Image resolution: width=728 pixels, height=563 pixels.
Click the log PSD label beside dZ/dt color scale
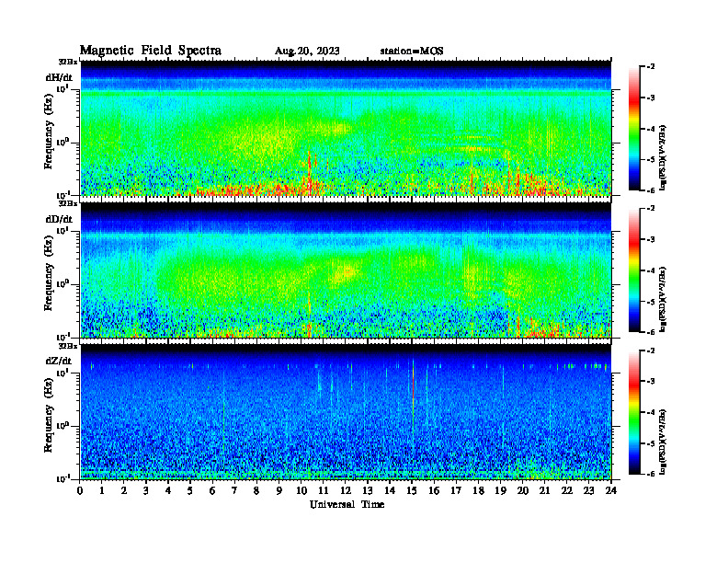tap(663, 442)
